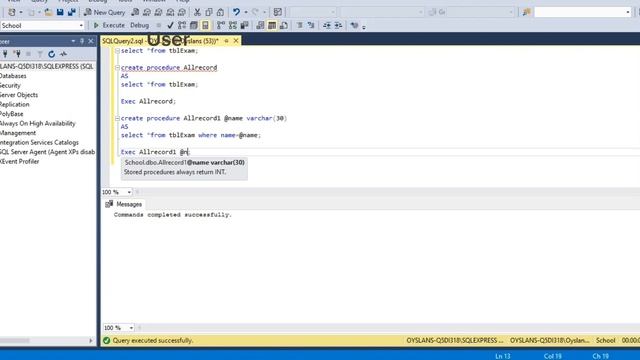The image size is (640, 360).
Task: Open the Query Options dialog icon
Action: pyautogui.click(x=194, y=25)
